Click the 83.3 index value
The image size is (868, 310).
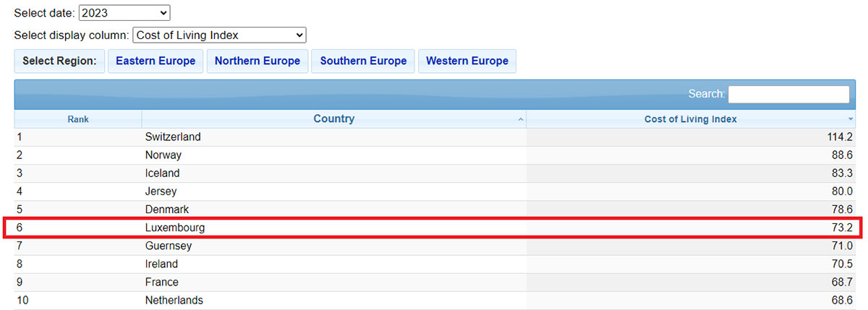pyautogui.click(x=843, y=173)
